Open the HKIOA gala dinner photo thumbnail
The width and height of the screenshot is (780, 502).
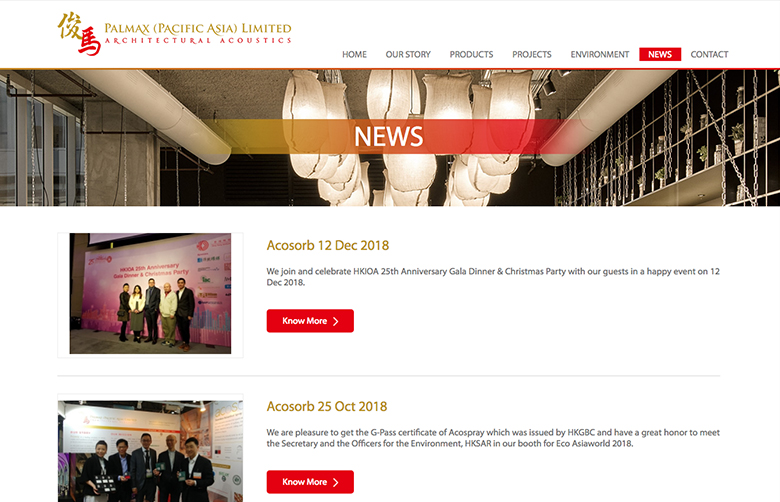150,294
